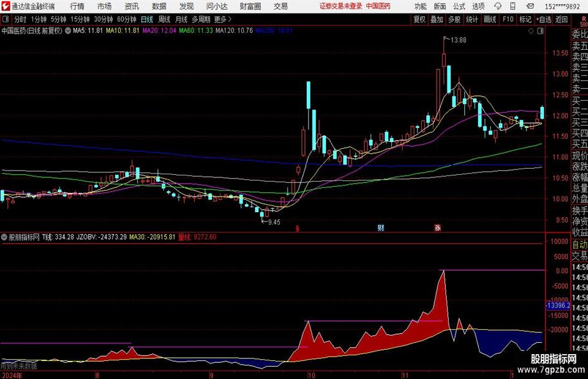Click the green MA60: 11.33 label
The width and height of the screenshot is (588, 379).
pyautogui.click(x=196, y=30)
